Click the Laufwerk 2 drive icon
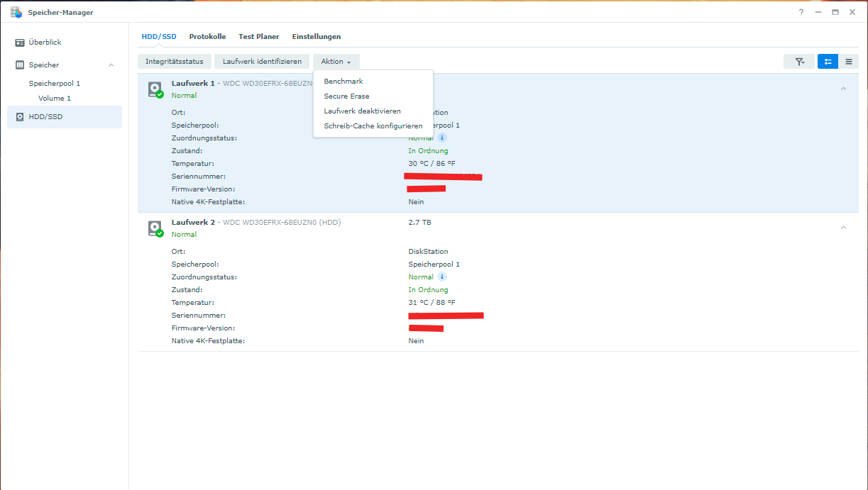 pyautogui.click(x=155, y=228)
